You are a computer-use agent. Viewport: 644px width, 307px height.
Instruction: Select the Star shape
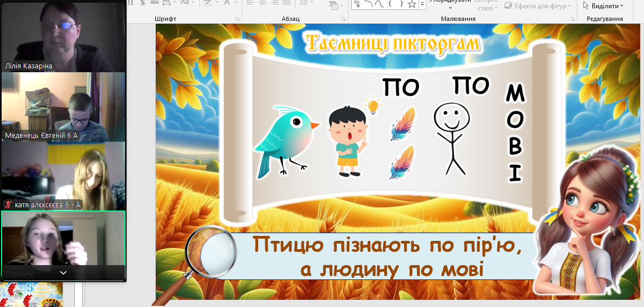pyautogui.click(x=412, y=4)
